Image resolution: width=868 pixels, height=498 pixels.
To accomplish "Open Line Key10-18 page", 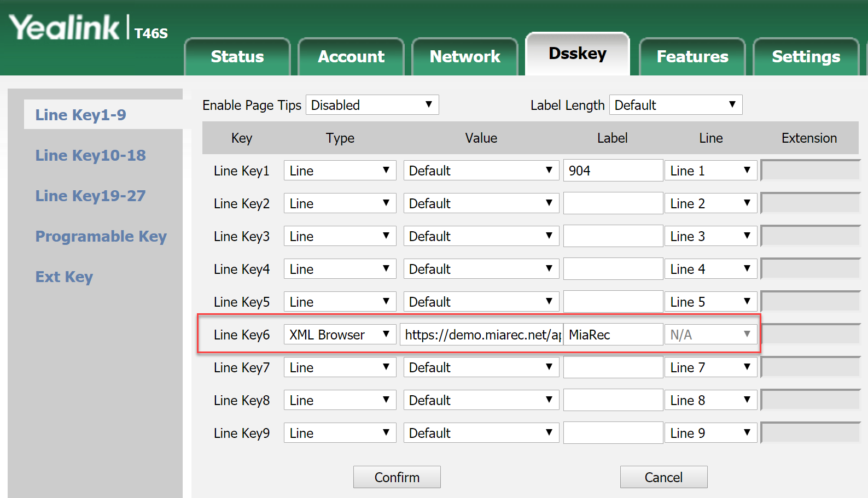I will click(91, 155).
